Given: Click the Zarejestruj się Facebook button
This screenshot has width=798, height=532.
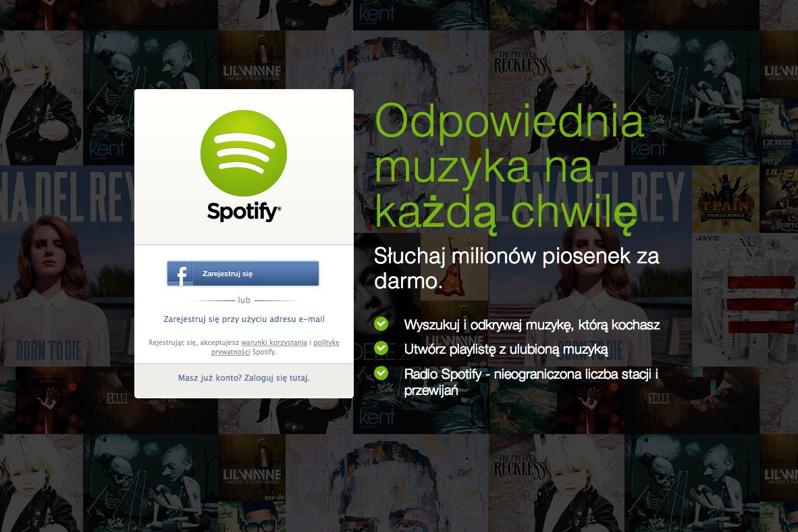Looking at the screenshot, I should tap(243, 273).
